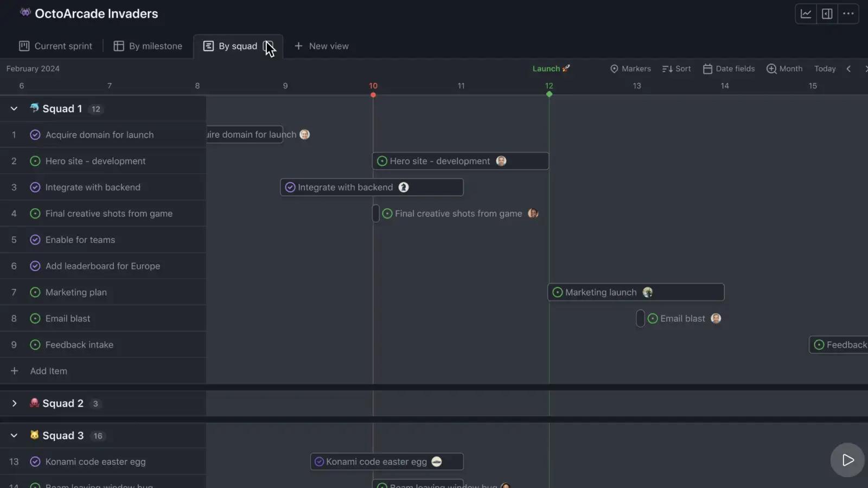Click assignee avatar beside Email blast bar
Screen dimensions: 868x488
coord(716,319)
